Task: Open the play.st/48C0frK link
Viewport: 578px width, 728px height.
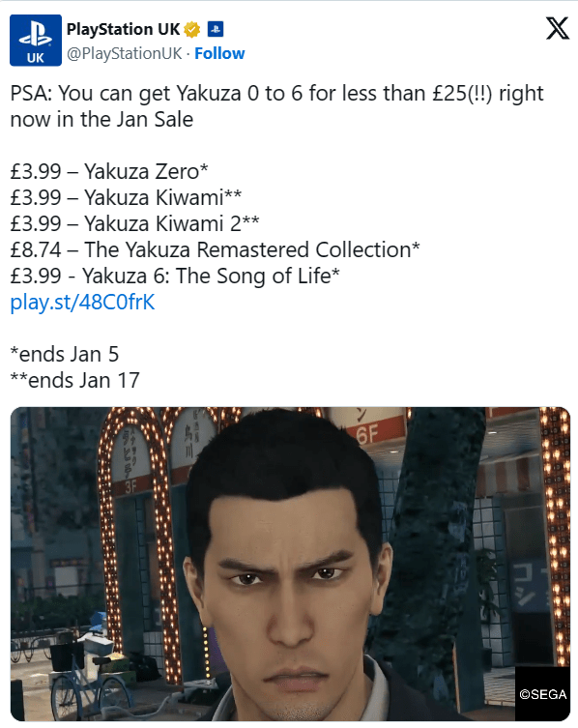Action: coord(82,303)
